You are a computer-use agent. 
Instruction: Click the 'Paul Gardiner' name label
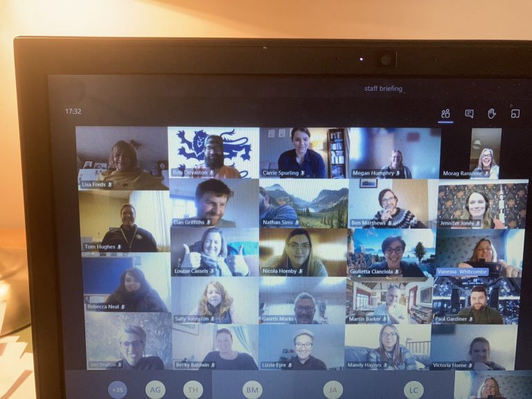tap(451, 319)
